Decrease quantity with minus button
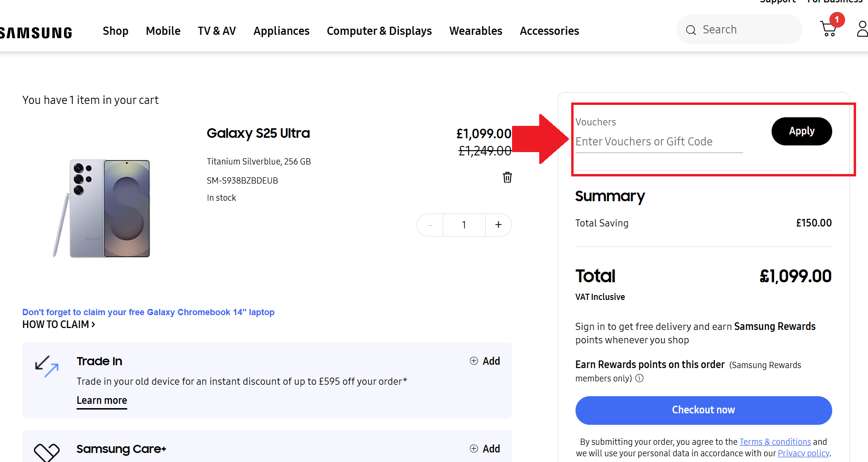Screen dimensions: 868x462 coord(430,225)
